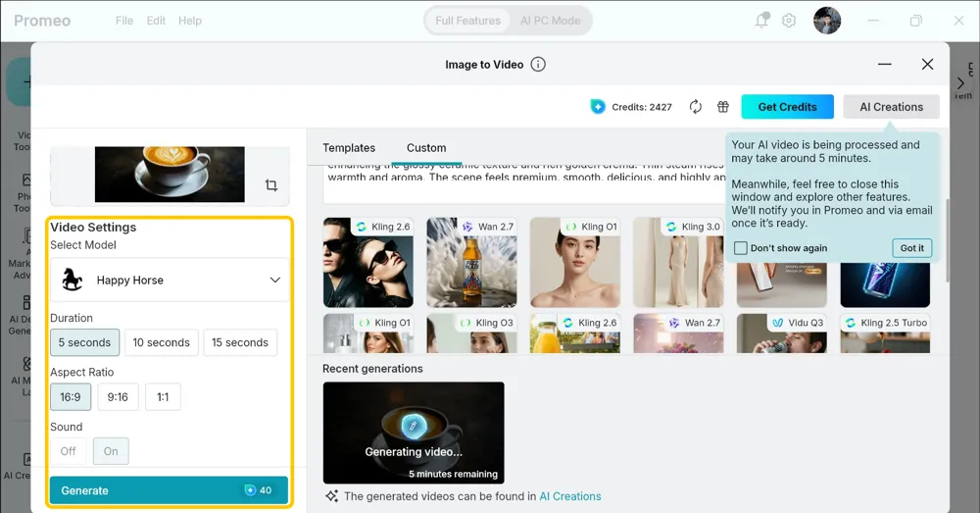Open the generating video thumbnail
Image resolution: width=980 pixels, height=513 pixels.
414,433
